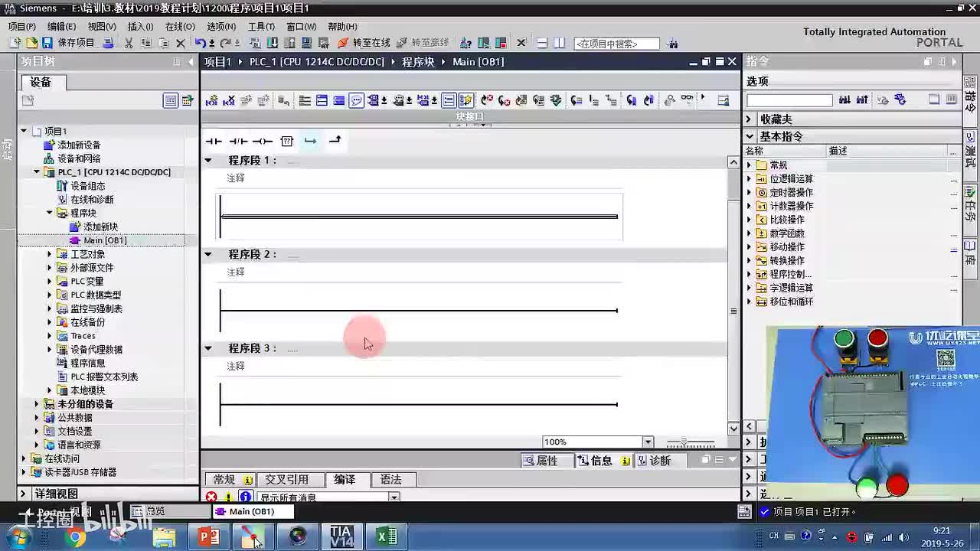
Task: Collapse the 程序段 1 network
Action: point(208,161)
